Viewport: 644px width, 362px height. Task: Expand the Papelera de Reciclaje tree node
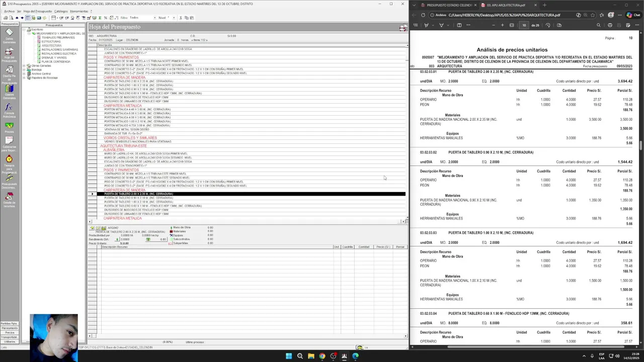pyautogui.click(x=24, y=78)
